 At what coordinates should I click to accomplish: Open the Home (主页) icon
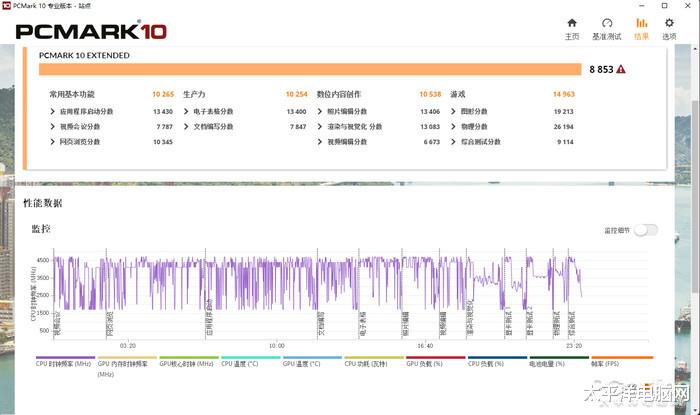(572, 23)
